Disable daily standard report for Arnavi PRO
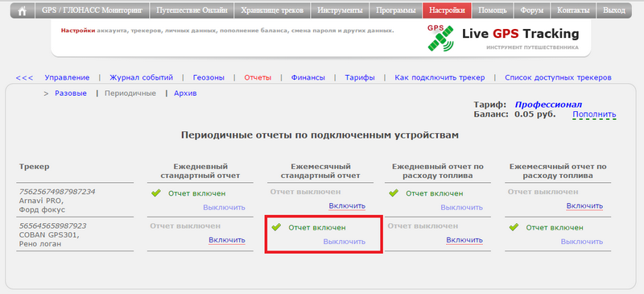 [224, 207]
